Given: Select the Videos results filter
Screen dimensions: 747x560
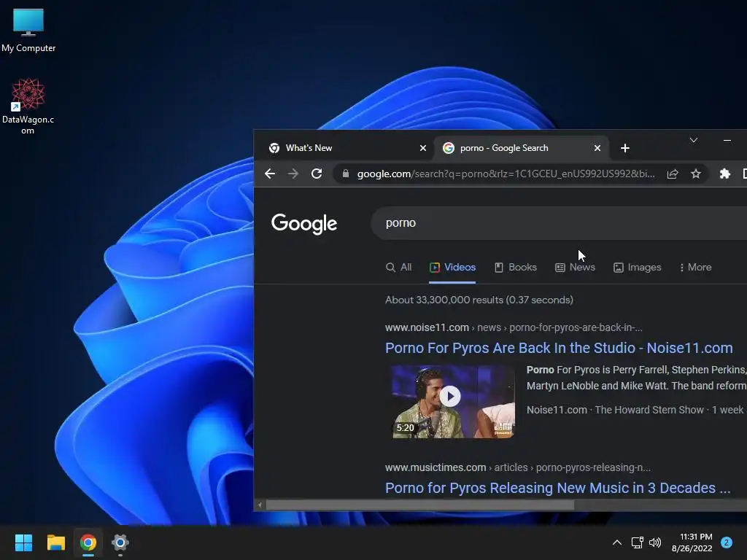Looking at the screenshot, I should point(452,267).
